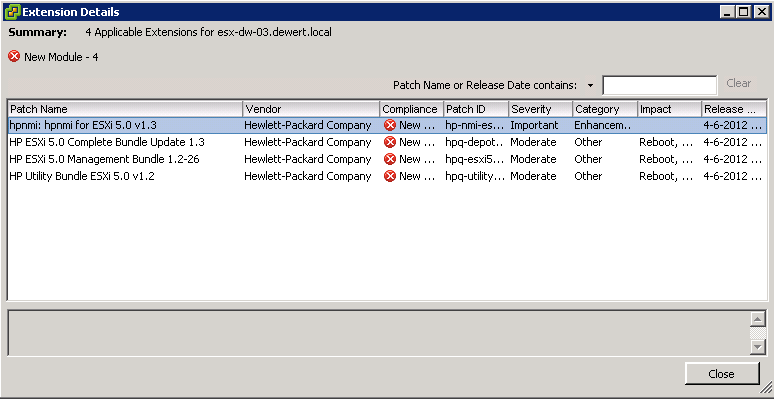Minimize the Extension Details window
The width and height of the screenshot is (774, 399).
[727, 12]
